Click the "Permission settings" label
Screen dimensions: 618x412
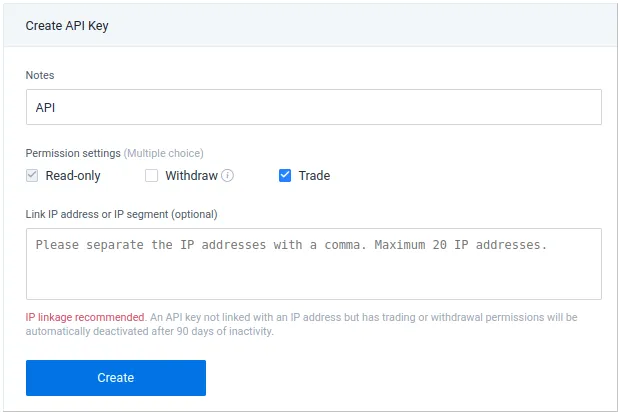coord(73,153)
